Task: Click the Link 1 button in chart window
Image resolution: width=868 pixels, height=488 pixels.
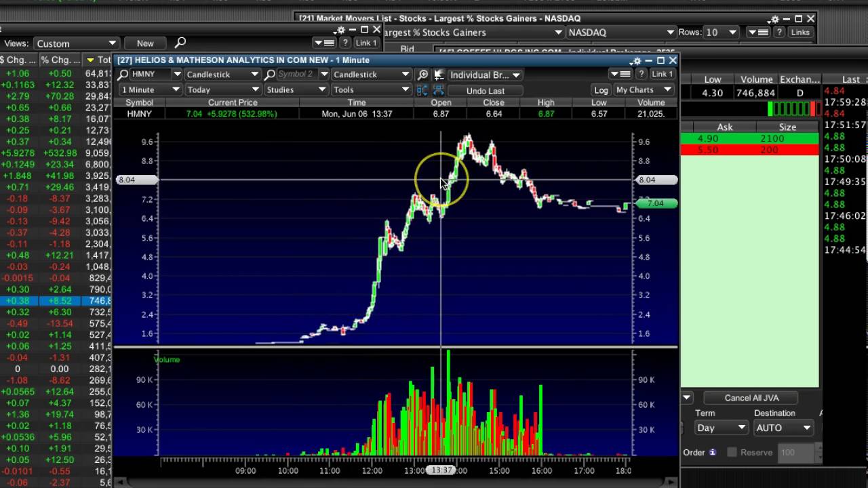Action: (x=662, y=74)
